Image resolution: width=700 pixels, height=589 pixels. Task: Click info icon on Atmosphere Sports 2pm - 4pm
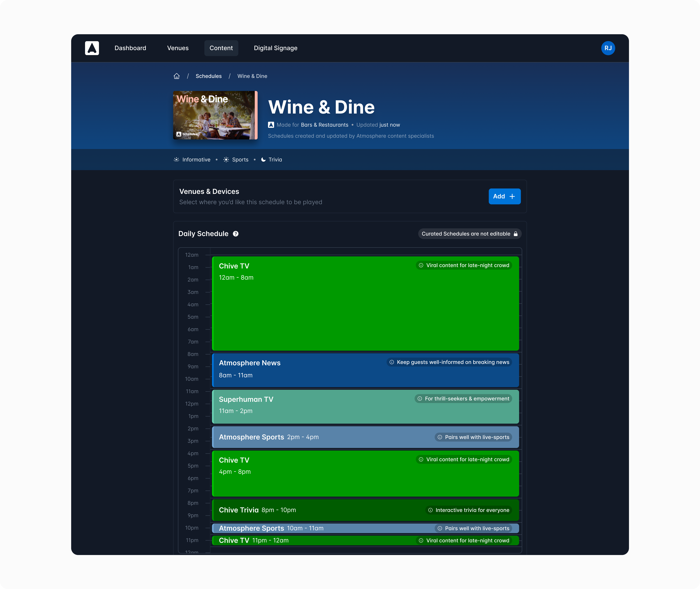[440, 437]
